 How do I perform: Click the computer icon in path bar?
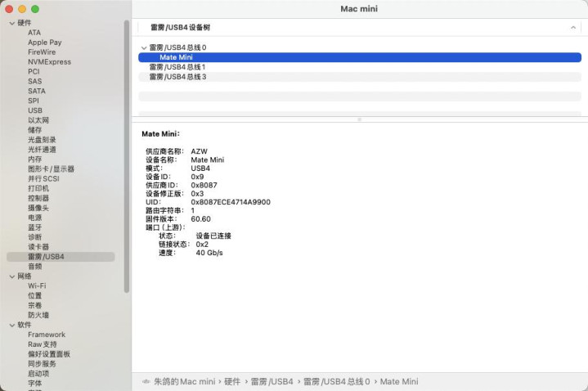click(146, 382)
